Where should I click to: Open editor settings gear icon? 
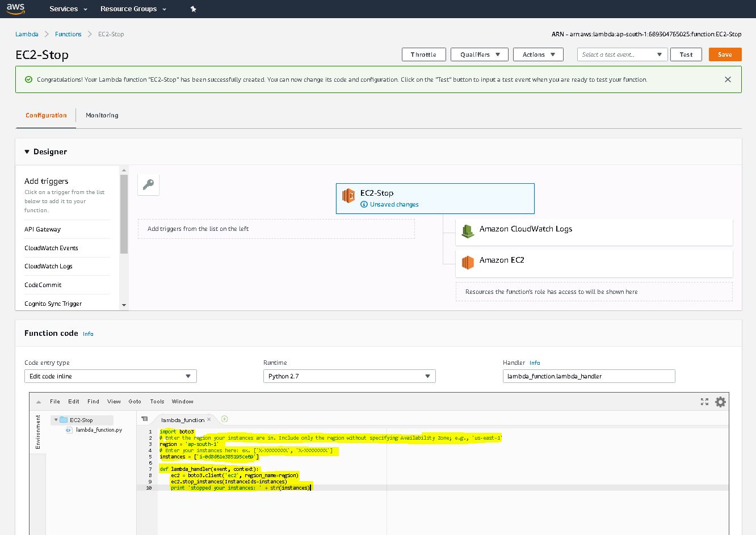720,402
